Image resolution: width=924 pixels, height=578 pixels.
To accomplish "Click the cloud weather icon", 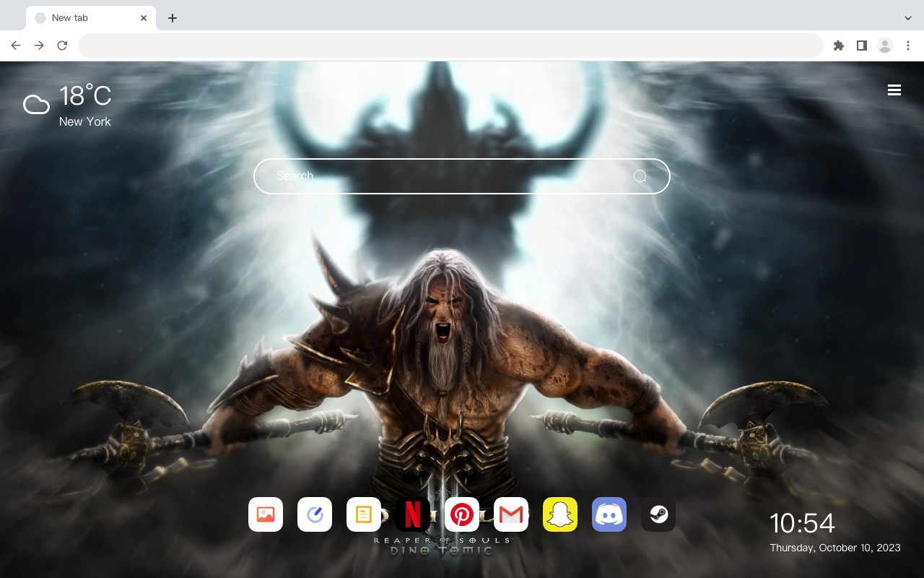I will (x=36, y=105).
